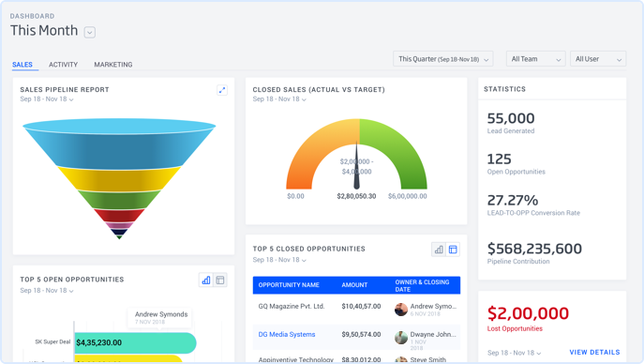Click the $2,80,050.30 gauge value
This screenshot has width=644, height=364.
(x=356, y=196)
